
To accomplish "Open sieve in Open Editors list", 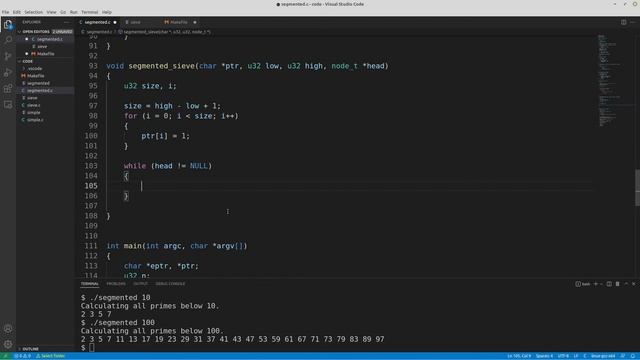I will pyautogui.click(x=42, y=47).
